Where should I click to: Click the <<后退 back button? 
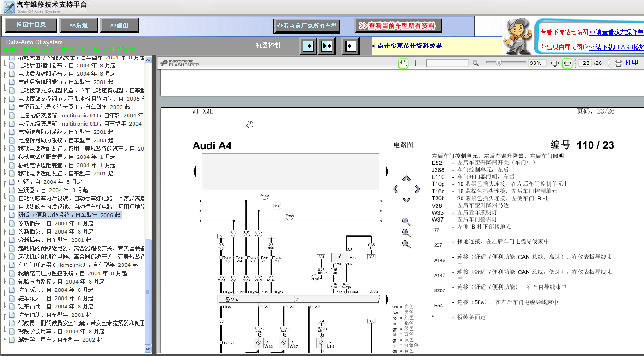click(x=79, y=25)
